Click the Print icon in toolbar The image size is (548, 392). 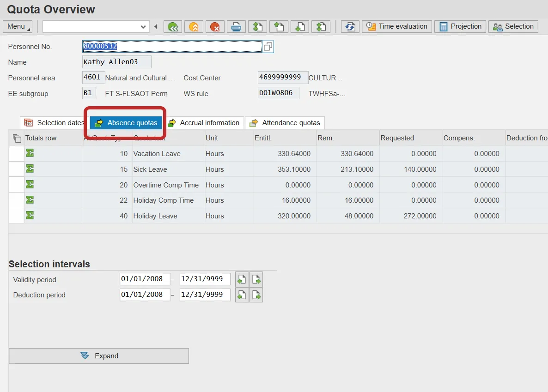click(x=236, y=27)
